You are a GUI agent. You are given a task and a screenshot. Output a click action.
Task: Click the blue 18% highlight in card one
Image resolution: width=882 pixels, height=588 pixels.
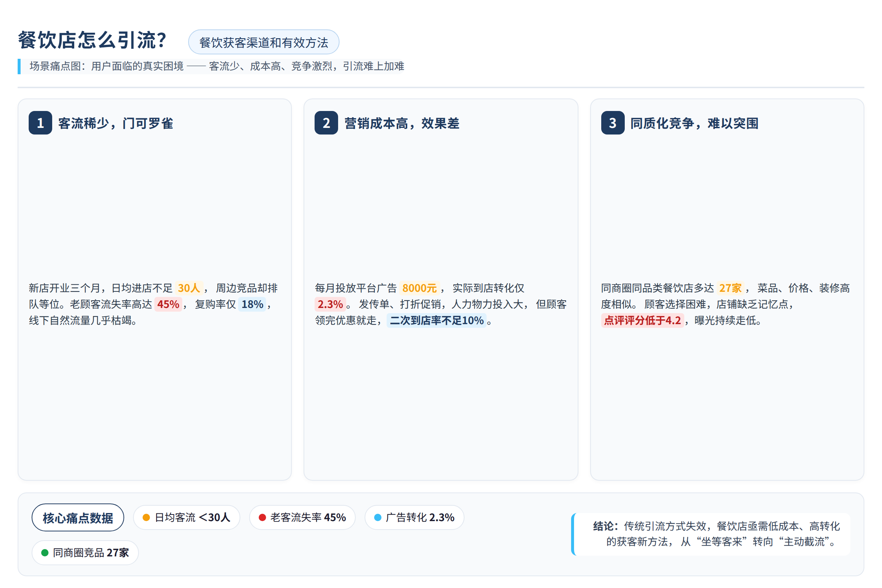coord(252,304)
